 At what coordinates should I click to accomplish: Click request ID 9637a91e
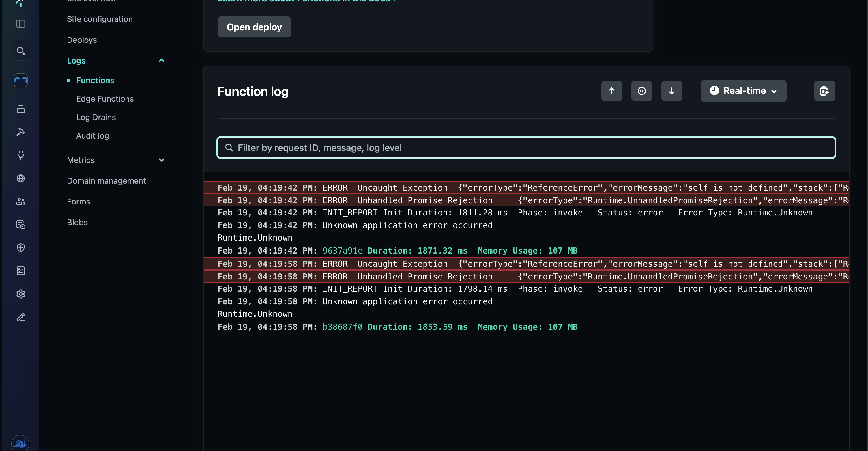coord(342,251)
